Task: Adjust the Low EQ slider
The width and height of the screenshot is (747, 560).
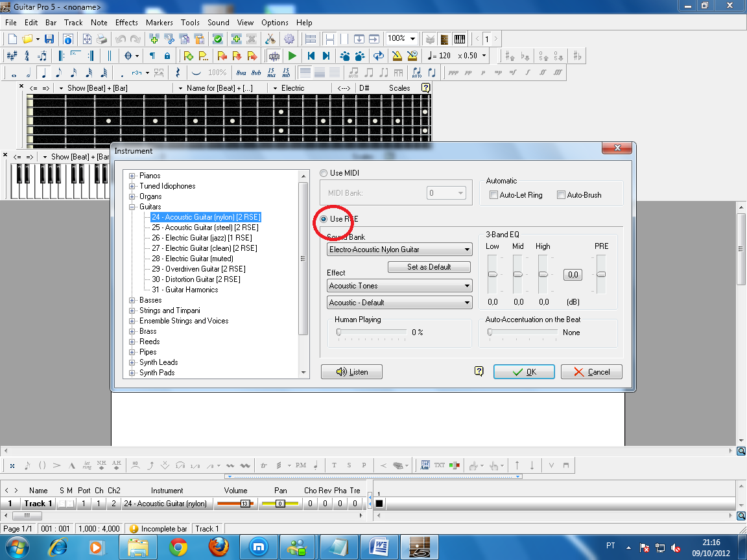Action: [x=493, y=274]
